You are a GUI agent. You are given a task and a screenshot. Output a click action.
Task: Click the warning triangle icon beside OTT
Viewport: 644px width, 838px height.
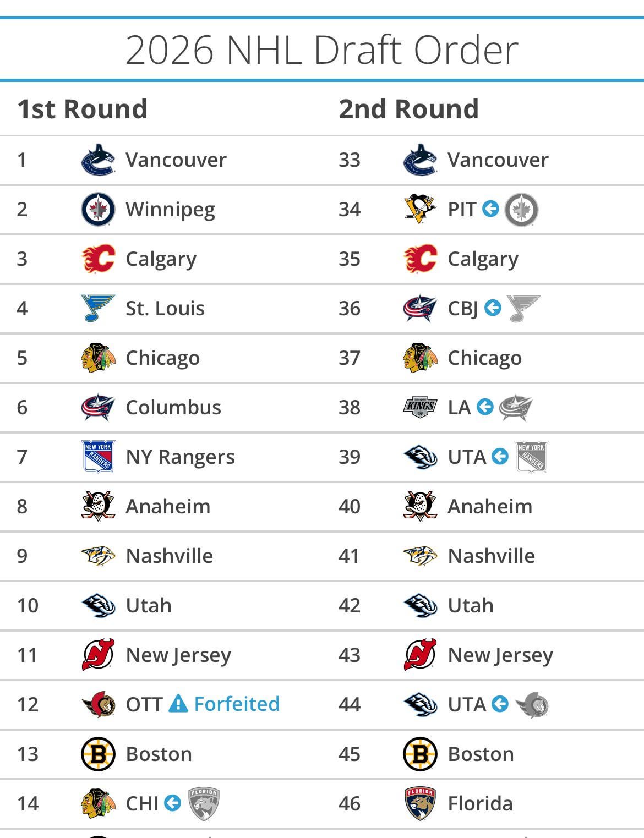coord(178,704)
